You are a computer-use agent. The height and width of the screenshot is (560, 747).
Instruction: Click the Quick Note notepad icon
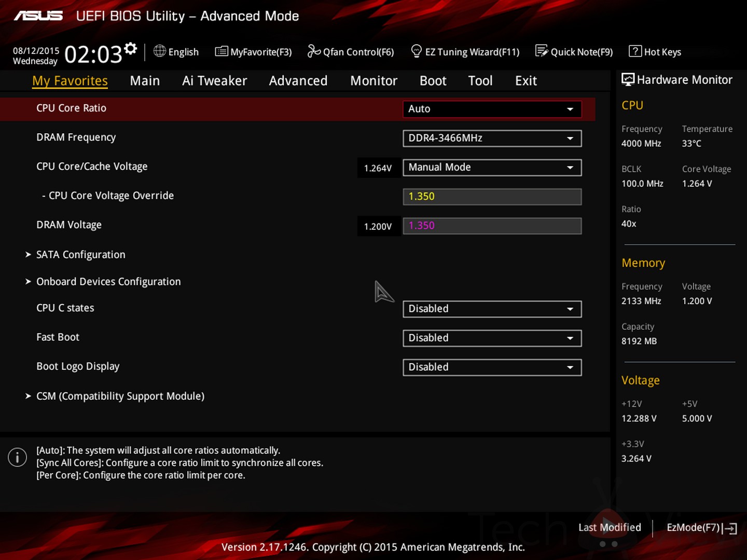[x=542, y=51]
